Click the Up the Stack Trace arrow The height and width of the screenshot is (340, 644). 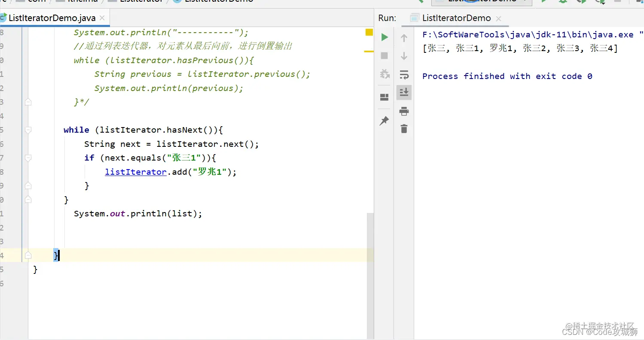pos(404,38)
